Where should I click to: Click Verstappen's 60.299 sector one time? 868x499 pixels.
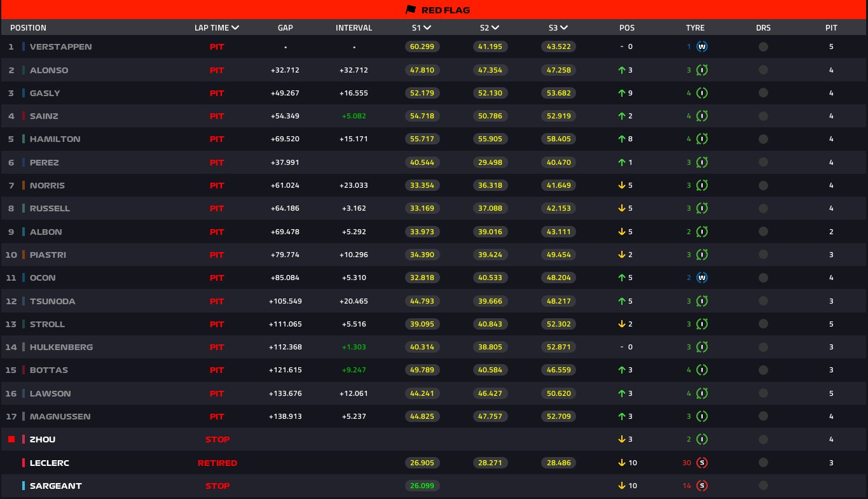422,46
